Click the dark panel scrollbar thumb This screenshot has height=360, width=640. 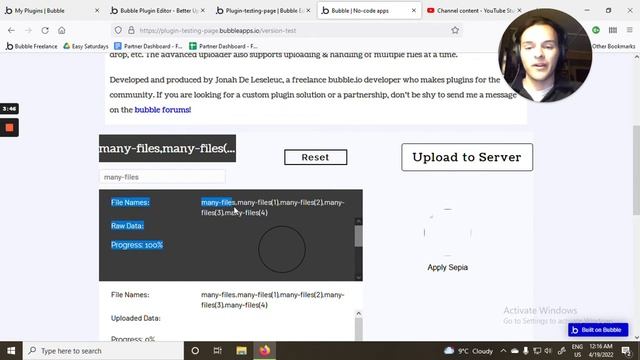click(358, 236)
